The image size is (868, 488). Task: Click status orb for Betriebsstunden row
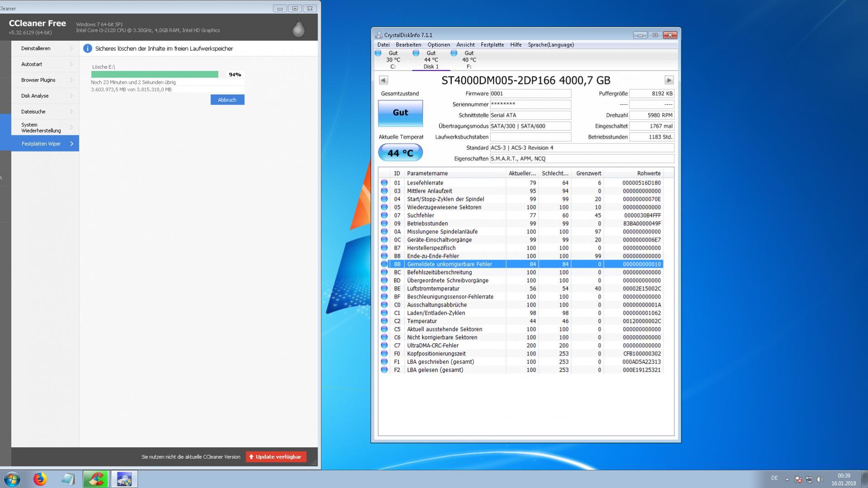[x=384, y=223]
